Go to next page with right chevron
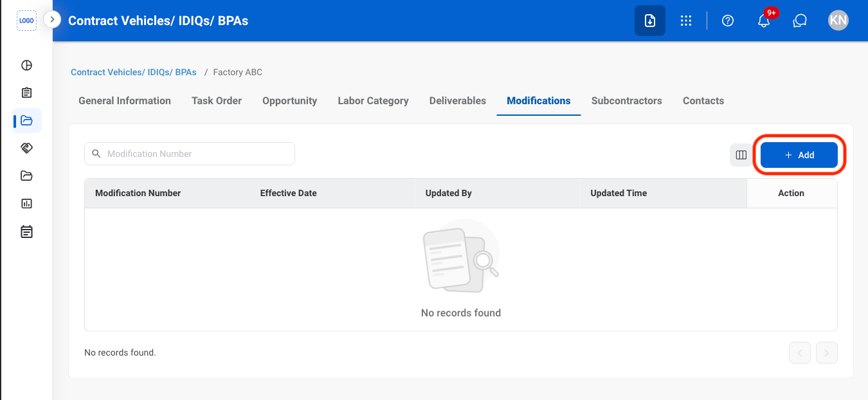Screen dimensions: 868x400 (x=827, y=352)
